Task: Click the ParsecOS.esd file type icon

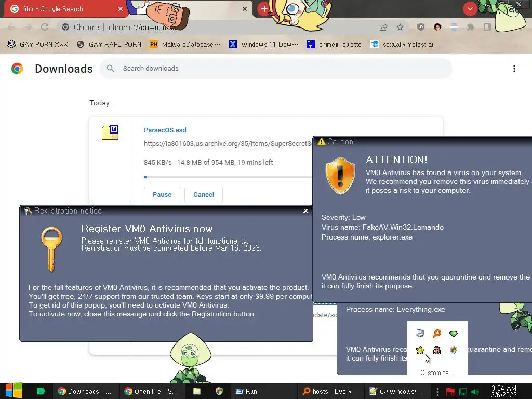Action: 110,132
